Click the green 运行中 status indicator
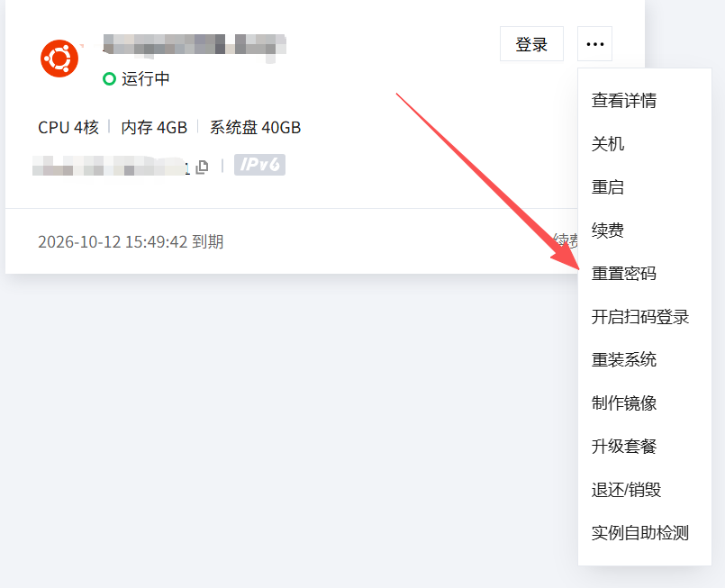 pos(136,79)
